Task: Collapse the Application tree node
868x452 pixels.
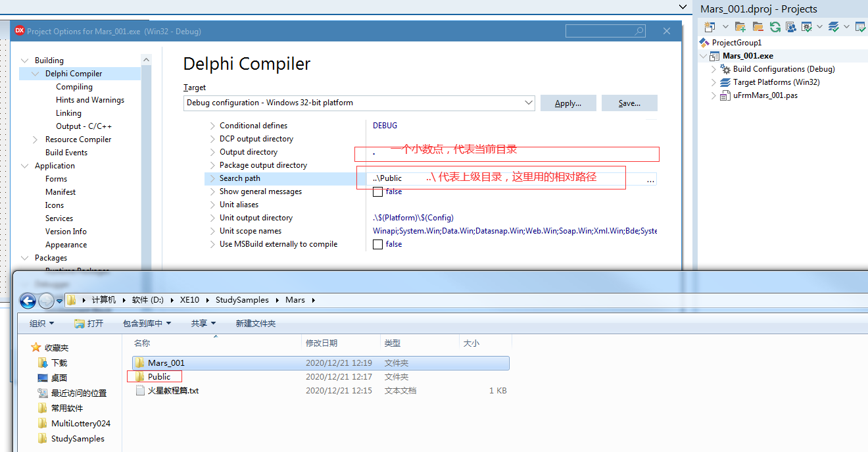Action: 25,166
